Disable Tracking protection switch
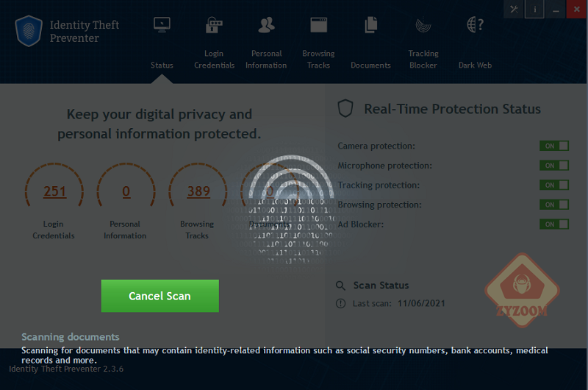Screen dimensions: 588x390 pyautogui.click(x=554, y=185)
